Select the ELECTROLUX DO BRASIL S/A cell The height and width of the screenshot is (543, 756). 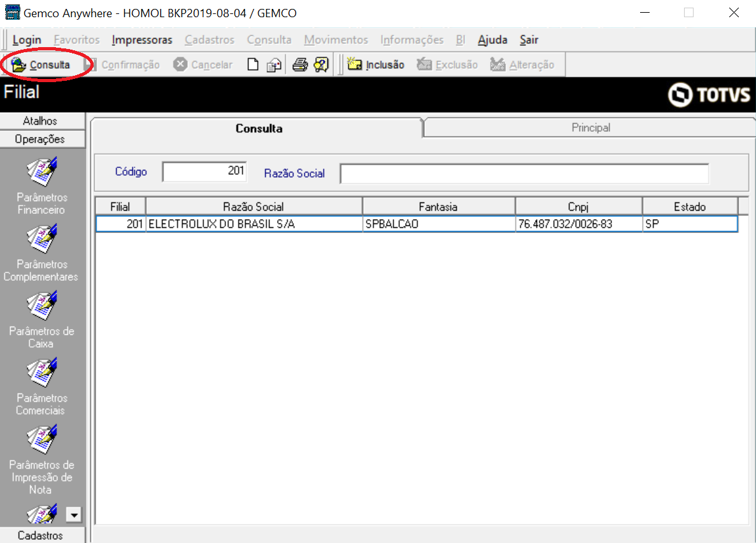click(253, 224)
